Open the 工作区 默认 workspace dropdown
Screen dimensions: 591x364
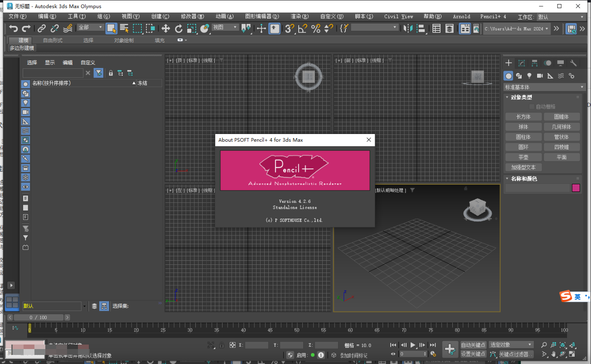(561, 17)
